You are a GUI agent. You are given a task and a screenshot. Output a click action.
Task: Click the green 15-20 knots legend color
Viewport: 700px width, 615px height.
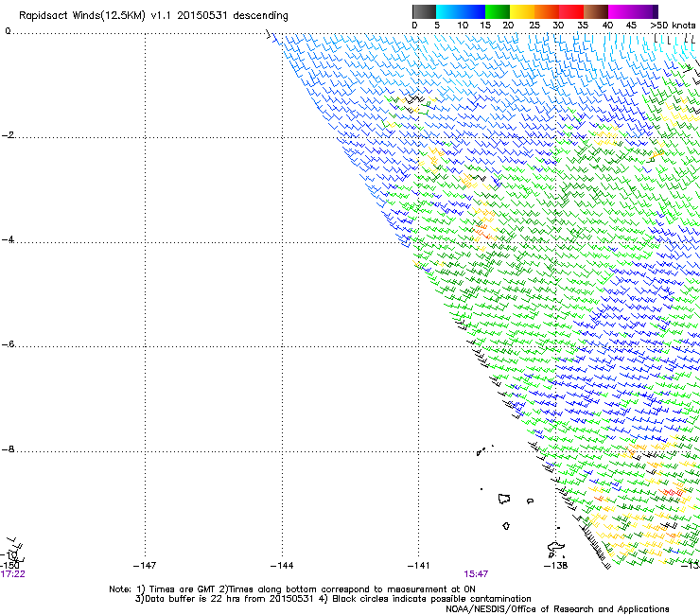pos(498,11)
